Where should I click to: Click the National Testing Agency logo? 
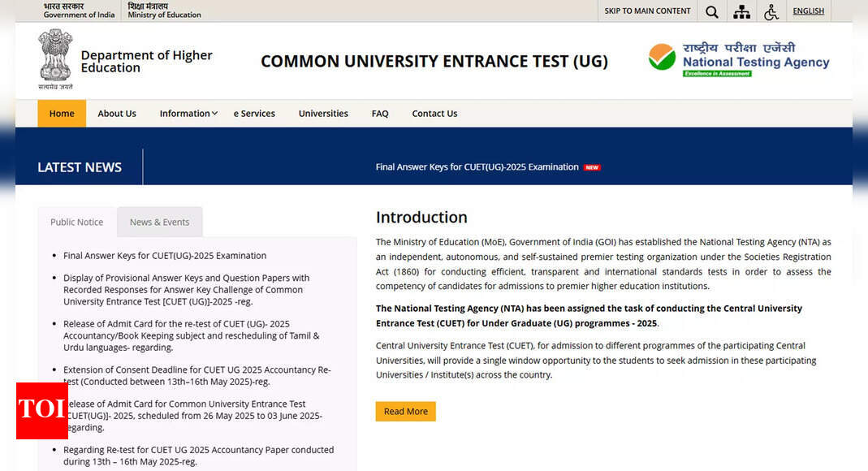(x=738, y=59)
